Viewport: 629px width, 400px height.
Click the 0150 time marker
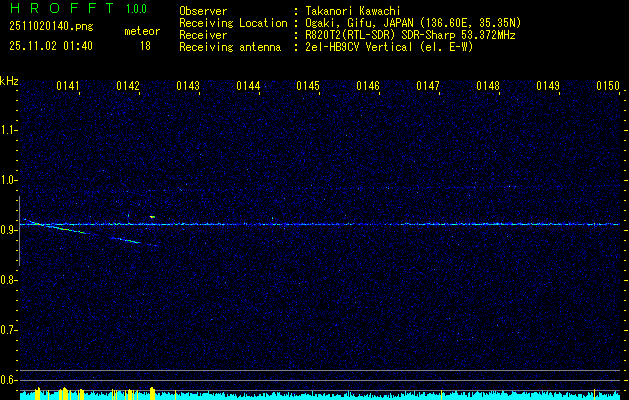608,87
